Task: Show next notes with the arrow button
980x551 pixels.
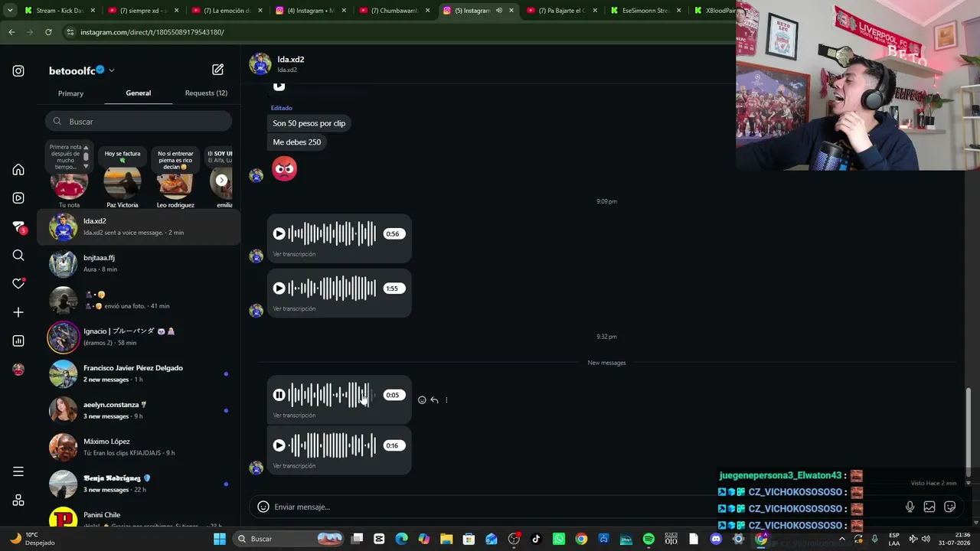Action: (x=221, y=181)
